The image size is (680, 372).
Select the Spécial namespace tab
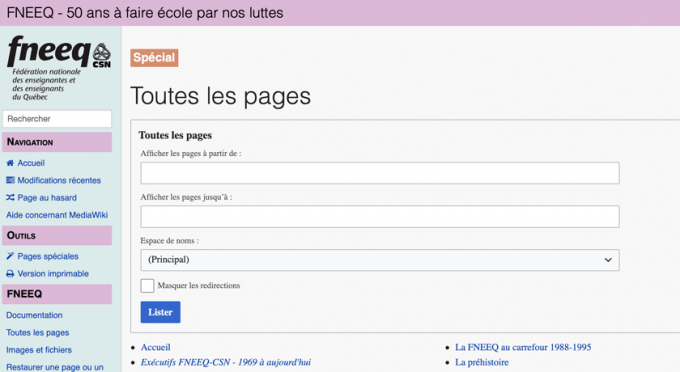(x=154, y=58)
